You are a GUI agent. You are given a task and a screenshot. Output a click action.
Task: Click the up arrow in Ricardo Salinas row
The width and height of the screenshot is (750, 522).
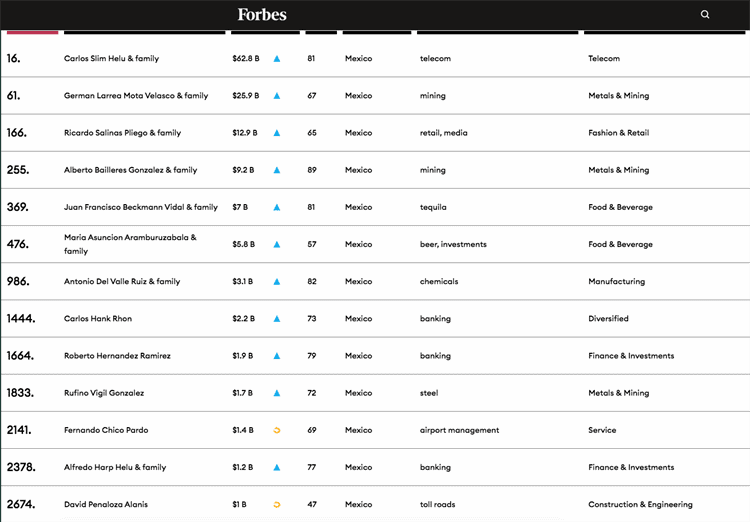[277, 133]
